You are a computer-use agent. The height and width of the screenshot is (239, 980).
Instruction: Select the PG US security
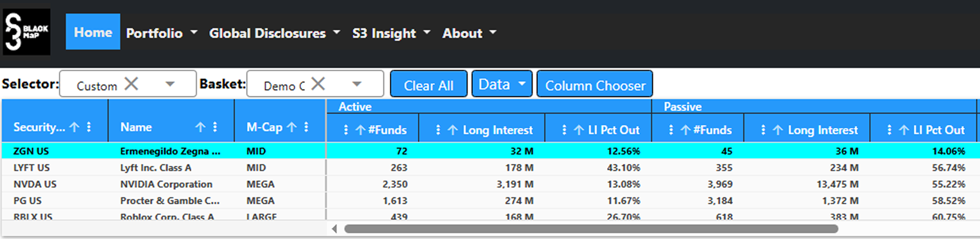28,201
